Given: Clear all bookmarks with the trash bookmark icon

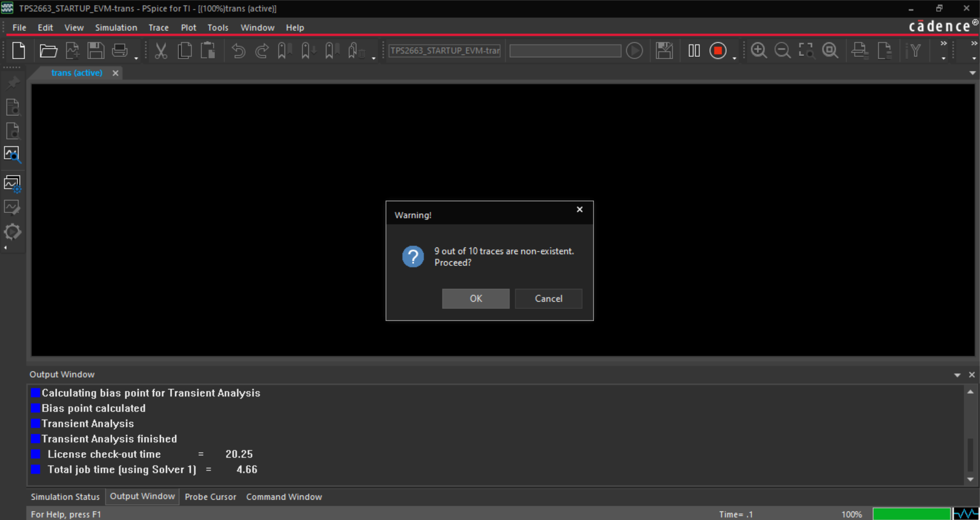Looking at the screenshot, I should pos(356,51).
